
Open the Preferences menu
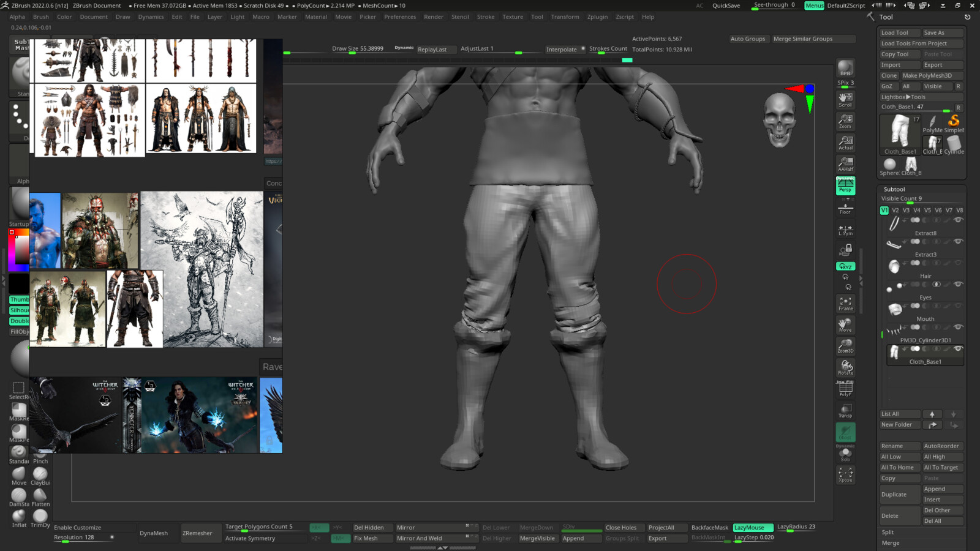pyautogui.click(x=400, y=17)
